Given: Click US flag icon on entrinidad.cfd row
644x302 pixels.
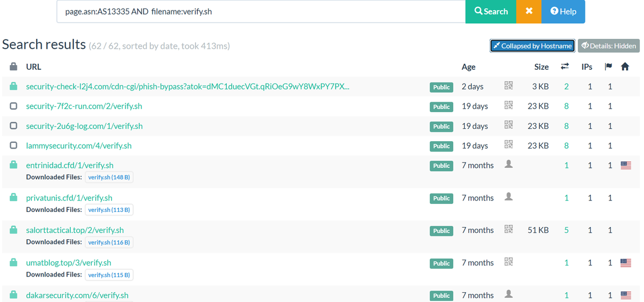Looking at the screenshot, I should click(625, 165).
